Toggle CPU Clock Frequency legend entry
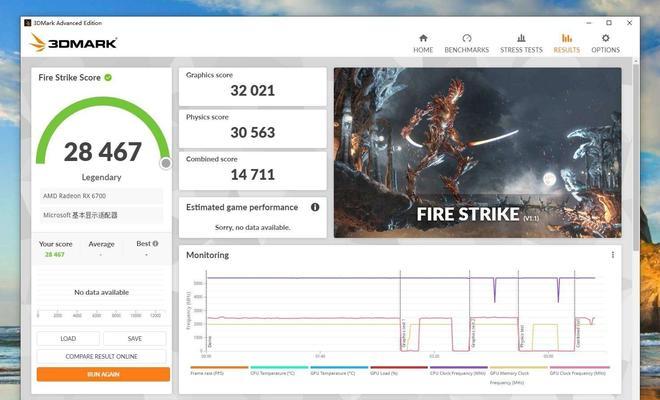This screenshot has height=400, width=660. pyautogui.click(x=458, y=371)
